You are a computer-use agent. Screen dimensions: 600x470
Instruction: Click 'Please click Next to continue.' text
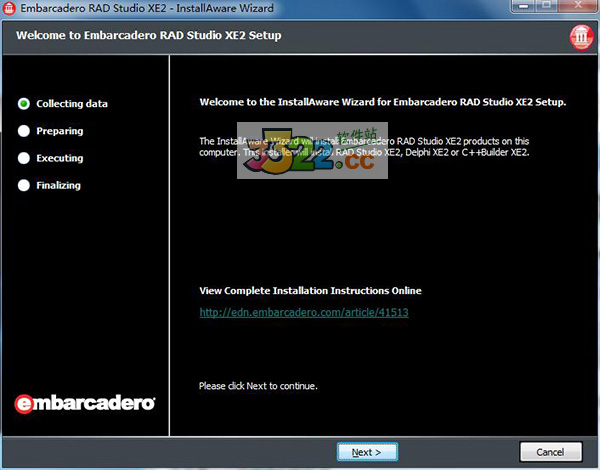click(258, 386)
